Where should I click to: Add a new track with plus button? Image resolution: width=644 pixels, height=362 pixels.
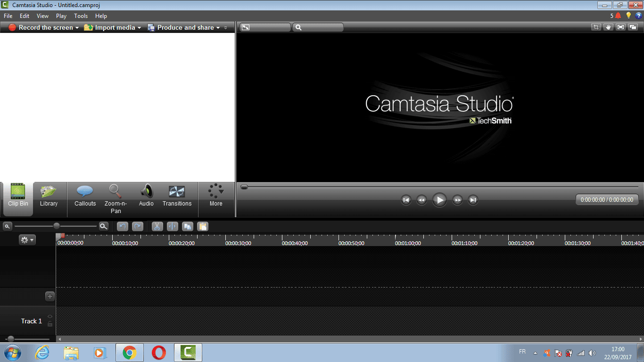click(x=50, y=296)
